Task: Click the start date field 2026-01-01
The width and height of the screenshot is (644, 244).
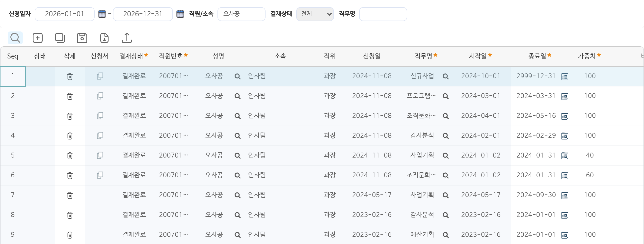Action: [64, 14]
